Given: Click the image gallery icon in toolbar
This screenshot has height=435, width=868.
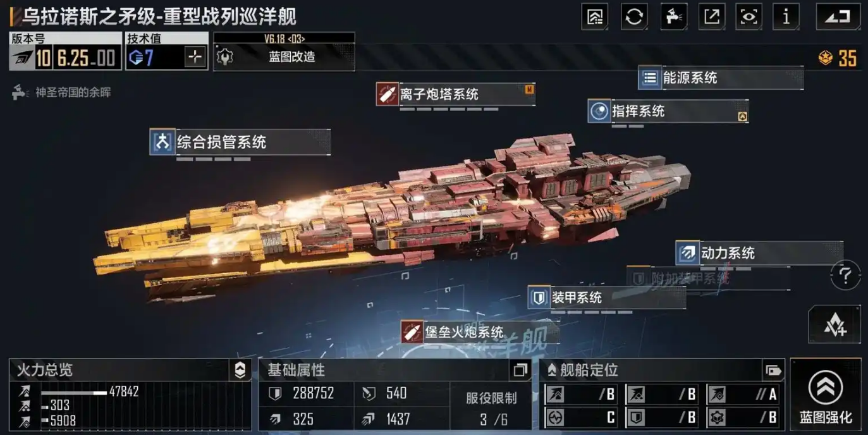Looking at the screenshot, I should click(594, 17).
